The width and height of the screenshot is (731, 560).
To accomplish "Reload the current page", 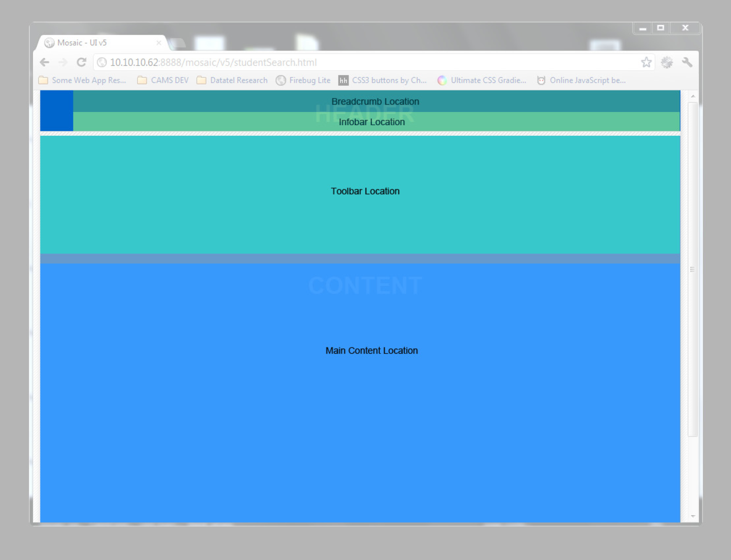I will [x=81, y=62].
